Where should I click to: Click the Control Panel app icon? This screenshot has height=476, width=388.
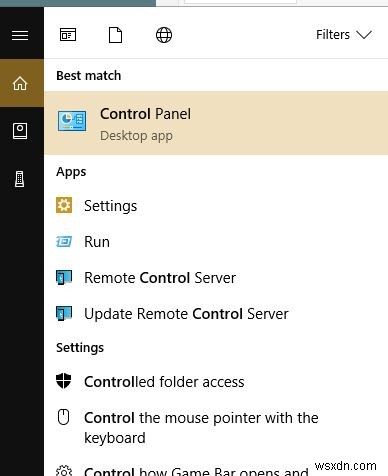(72, 121)
